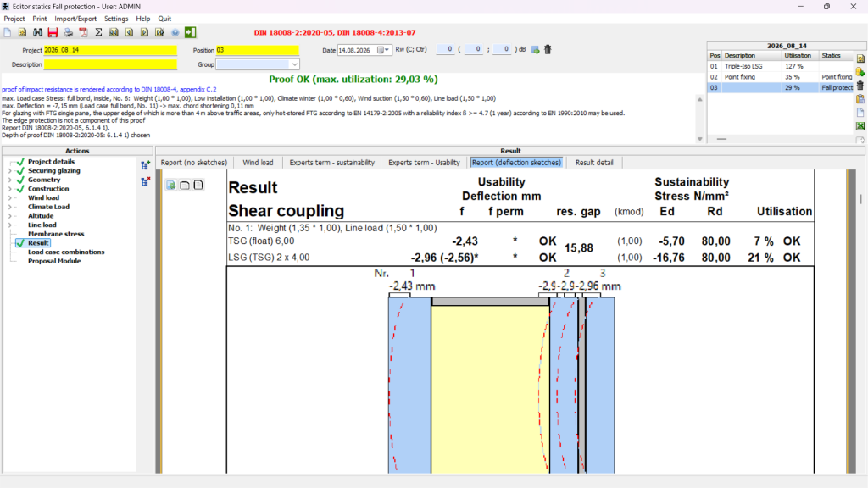868x488 pixels.
Task: Click the printer icon in toolbar
Action: tap(68, 33)
